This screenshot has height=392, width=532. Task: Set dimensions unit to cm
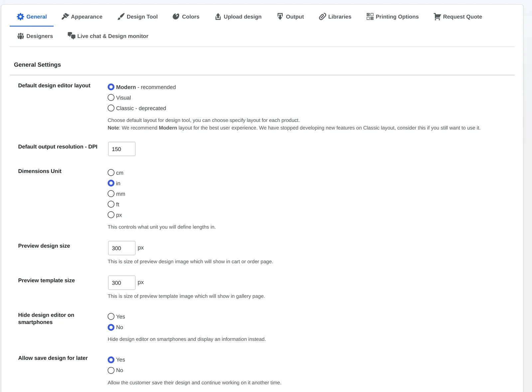pyautogui.click(x=111, y=173)
